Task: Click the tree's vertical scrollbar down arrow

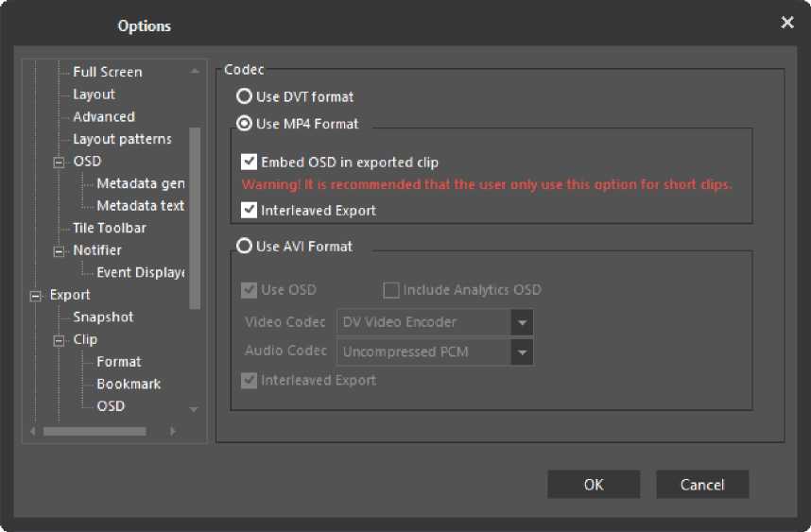Action: pos(194,410)
